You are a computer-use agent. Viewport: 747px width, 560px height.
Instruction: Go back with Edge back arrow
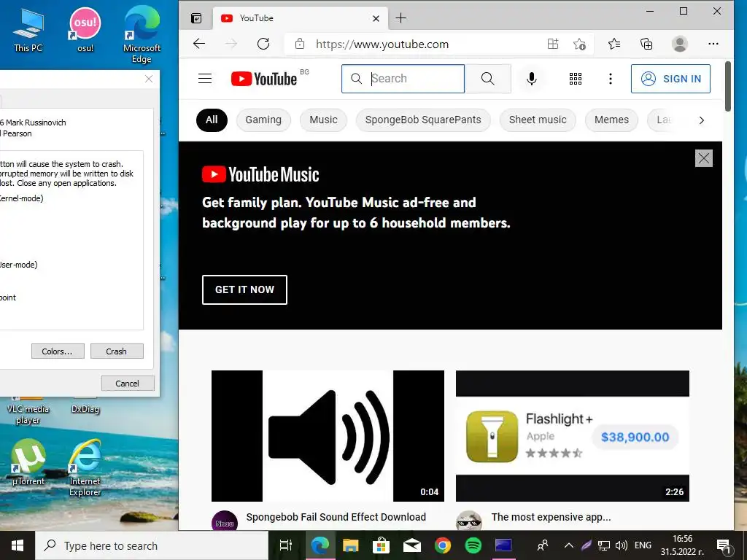199,44
